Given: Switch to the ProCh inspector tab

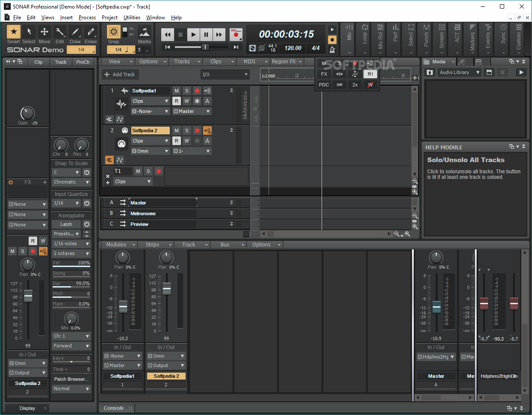Looking at the screenshot, I should point(83,62).
